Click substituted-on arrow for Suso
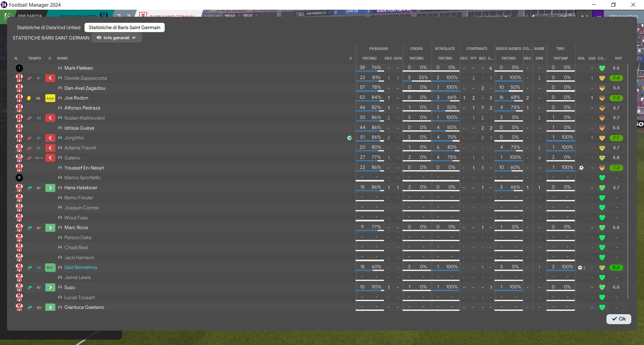The image size is (644, 345). point(50,287)
